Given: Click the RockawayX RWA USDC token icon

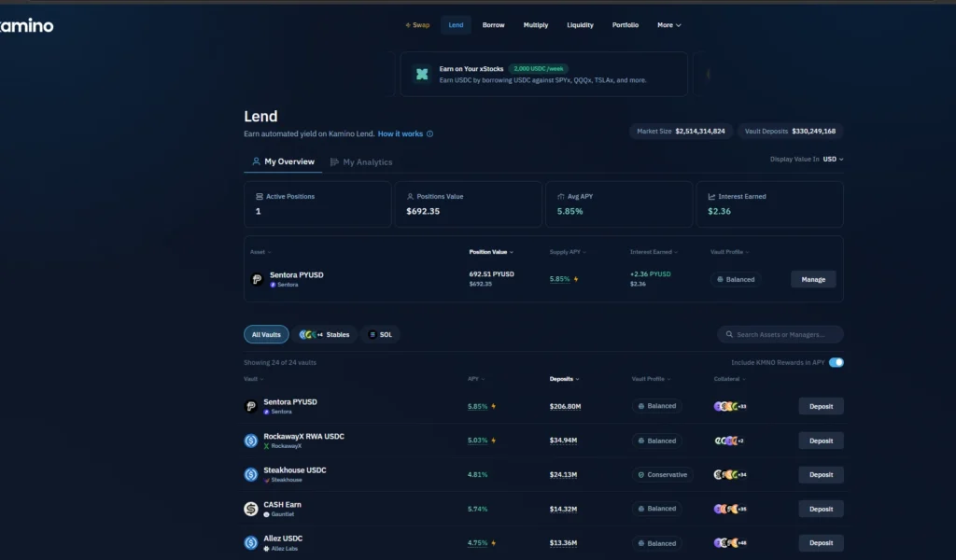Looking at the screenshot, I should point(251,441).
